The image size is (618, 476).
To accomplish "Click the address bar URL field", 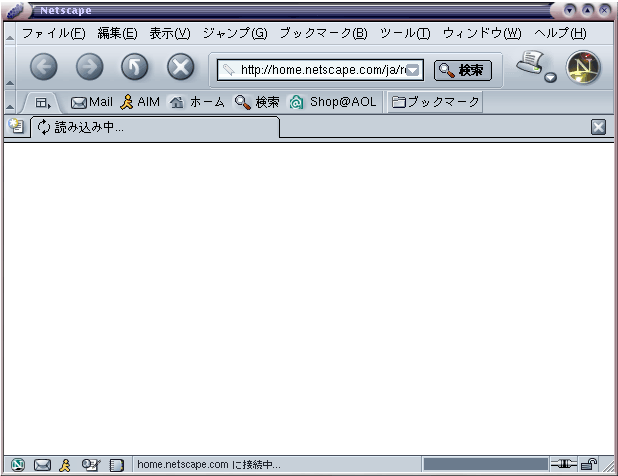I will coord(320,70).
